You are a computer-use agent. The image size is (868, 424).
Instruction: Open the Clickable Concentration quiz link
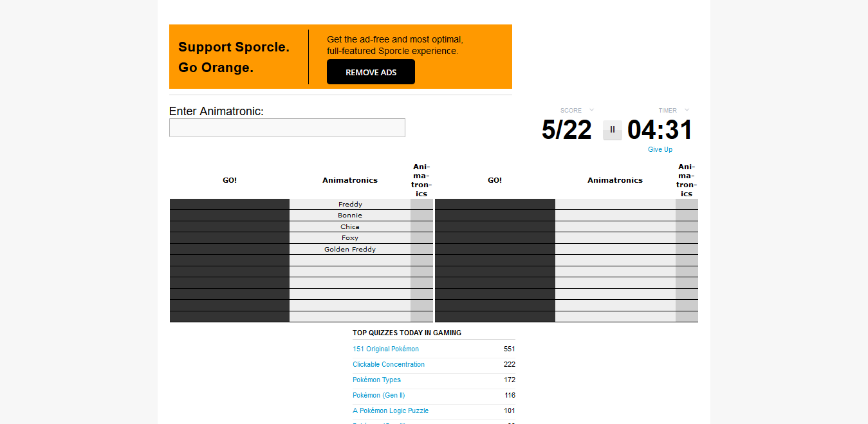click(389, 364)
